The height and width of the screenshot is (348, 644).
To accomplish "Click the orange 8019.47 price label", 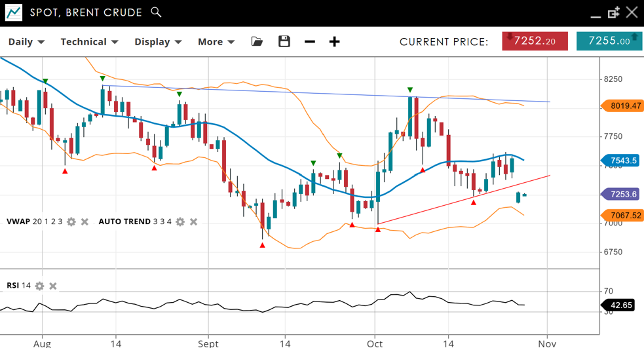I will pos(622,106).
